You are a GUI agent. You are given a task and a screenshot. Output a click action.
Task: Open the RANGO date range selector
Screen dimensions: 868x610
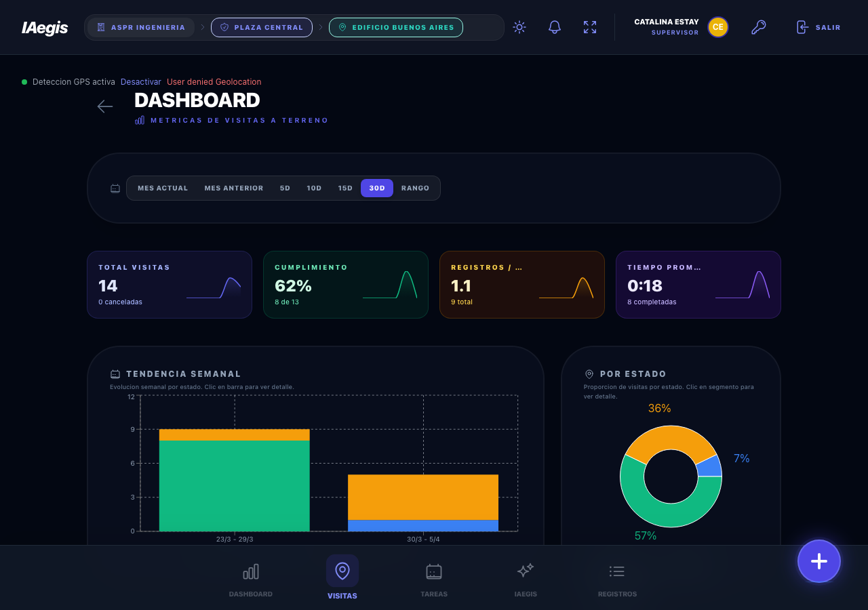point(415,188)
